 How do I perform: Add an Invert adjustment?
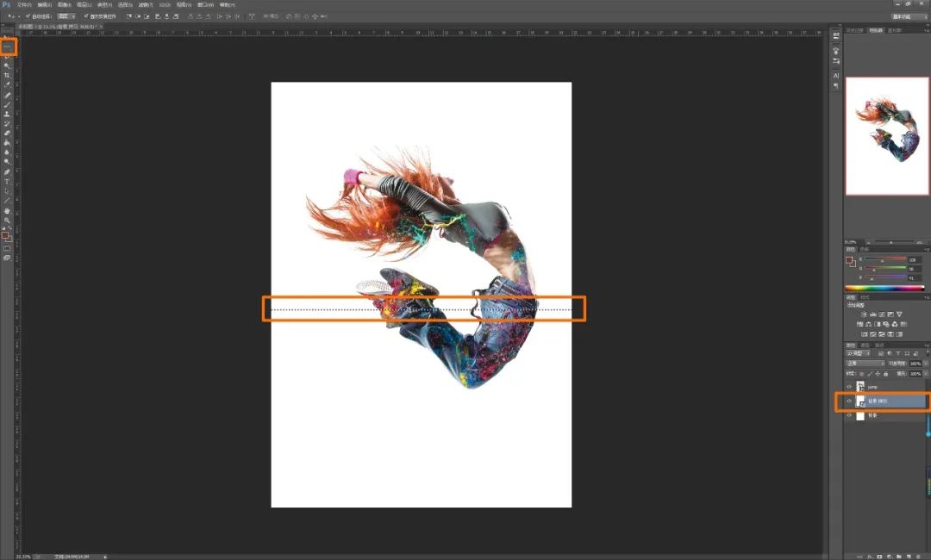(865, 334)
